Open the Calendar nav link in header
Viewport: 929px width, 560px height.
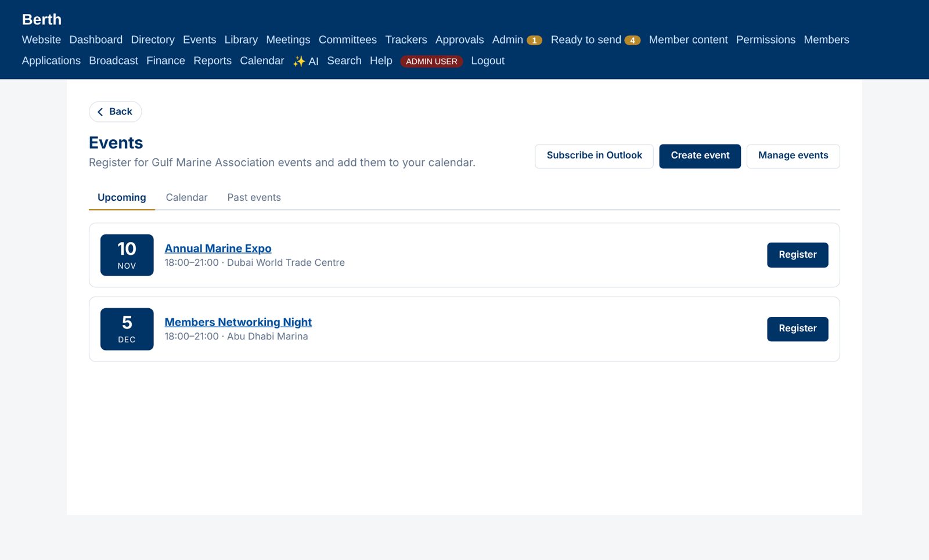tap(262, 60)
